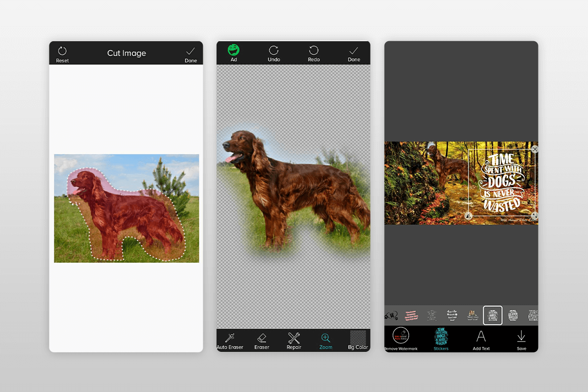Select the Eraser tool
588x392 pixels.
point(262,341)
